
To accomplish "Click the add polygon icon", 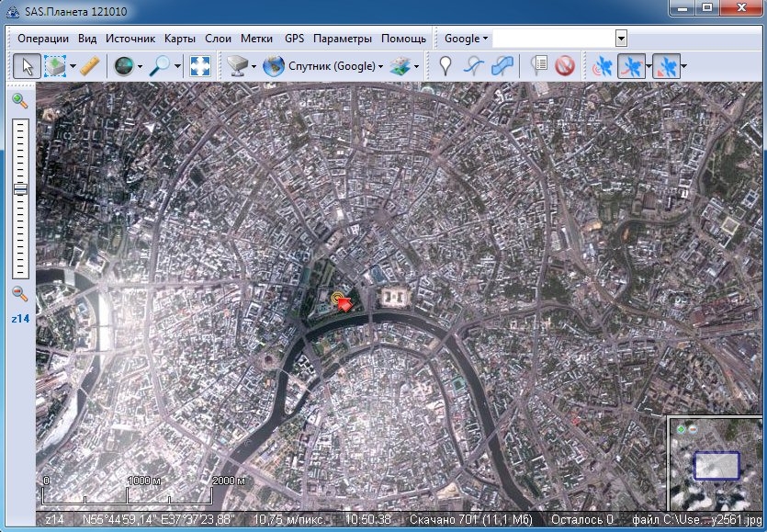I will (502, 66).
